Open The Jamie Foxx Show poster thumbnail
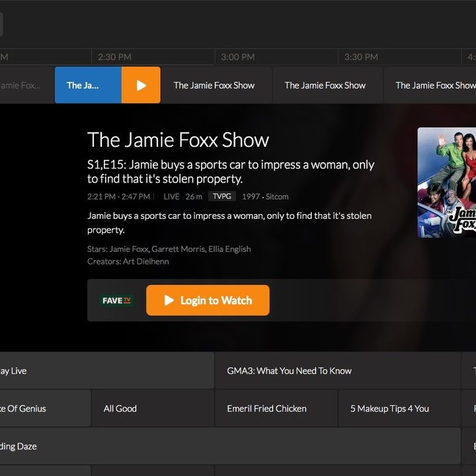 click(x=446, y=182)
